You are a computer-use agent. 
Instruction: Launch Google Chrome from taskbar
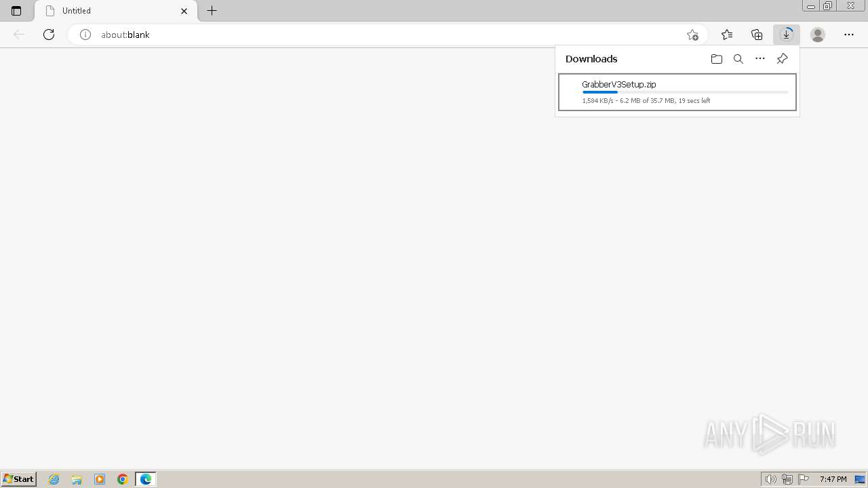coord(123,479)
